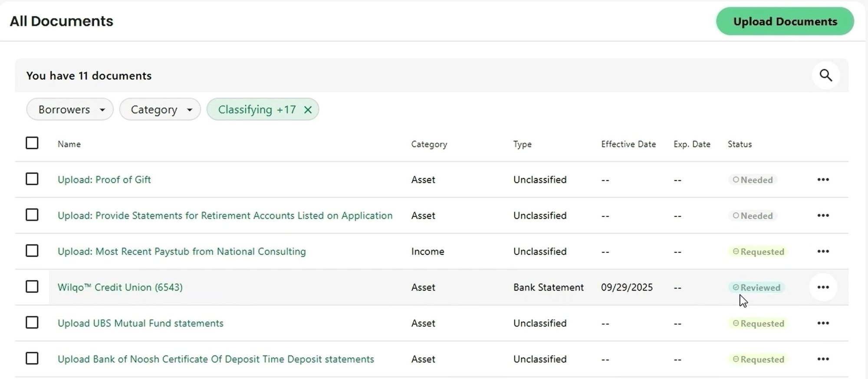
Task: Open Upload UBS Mutual Fund statements link
Action: click(x=140, y=323)
